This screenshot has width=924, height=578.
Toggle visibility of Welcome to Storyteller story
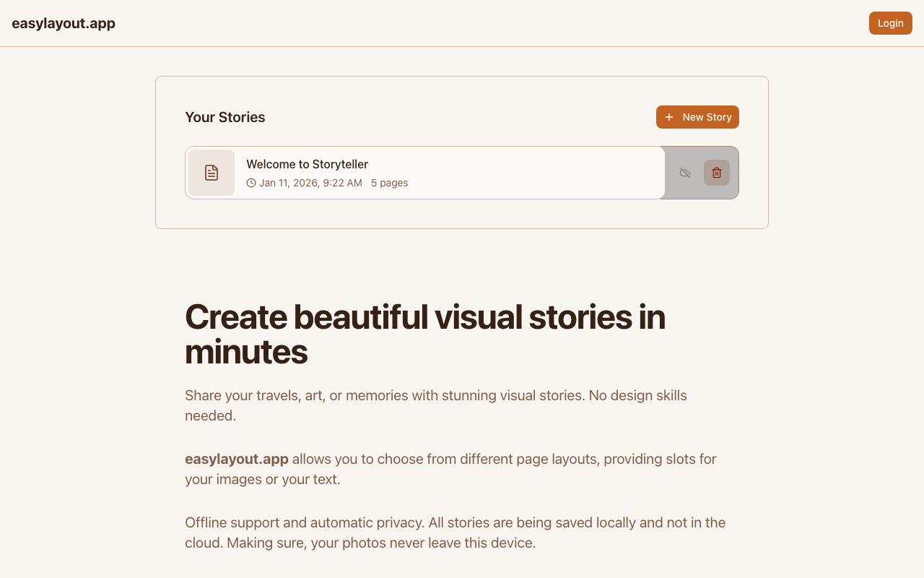[684, 173]
